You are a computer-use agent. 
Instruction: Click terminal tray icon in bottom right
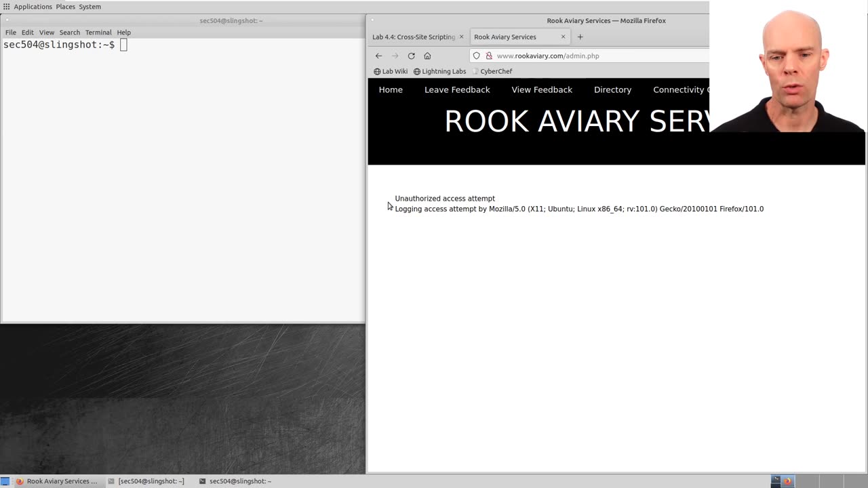click(x=776, y=481)
